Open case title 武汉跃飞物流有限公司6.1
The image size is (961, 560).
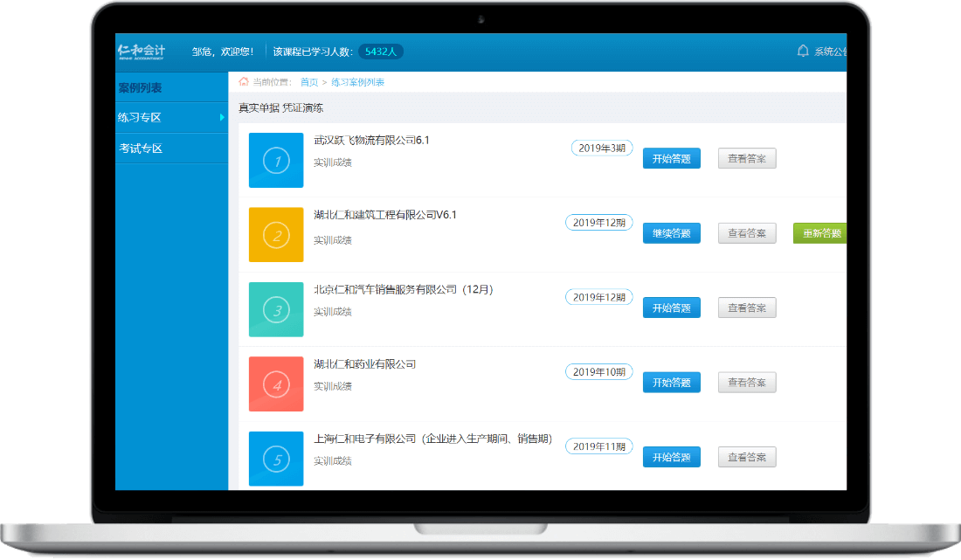371,141
